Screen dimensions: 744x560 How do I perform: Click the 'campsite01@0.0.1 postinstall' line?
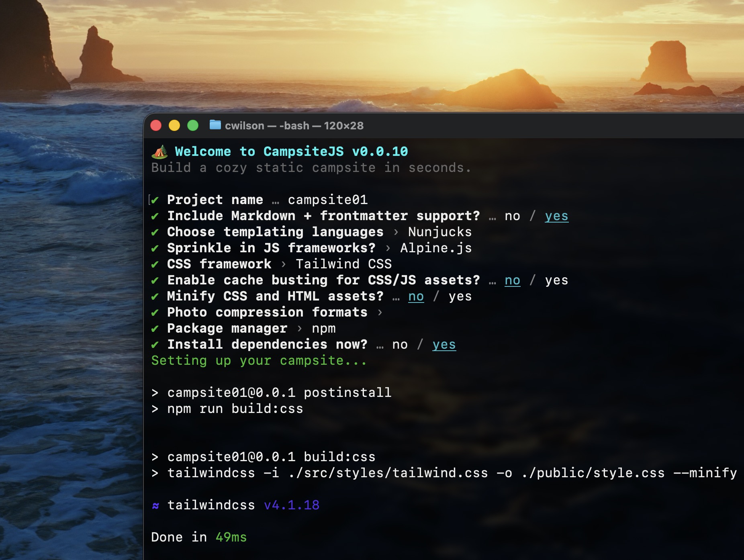pyautogui.click(x=279, y=392)
